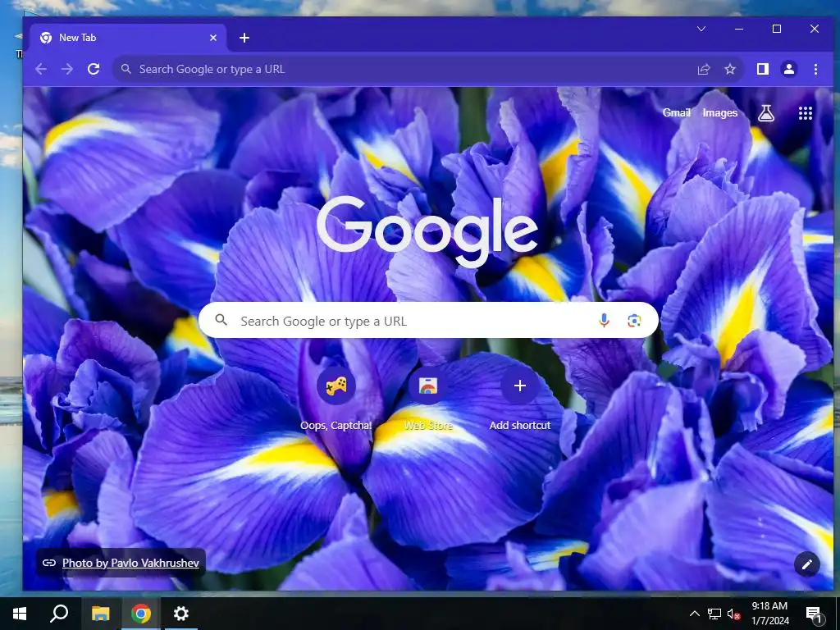Click the Google logo
The image size is (840, 630).
point(427,231)
